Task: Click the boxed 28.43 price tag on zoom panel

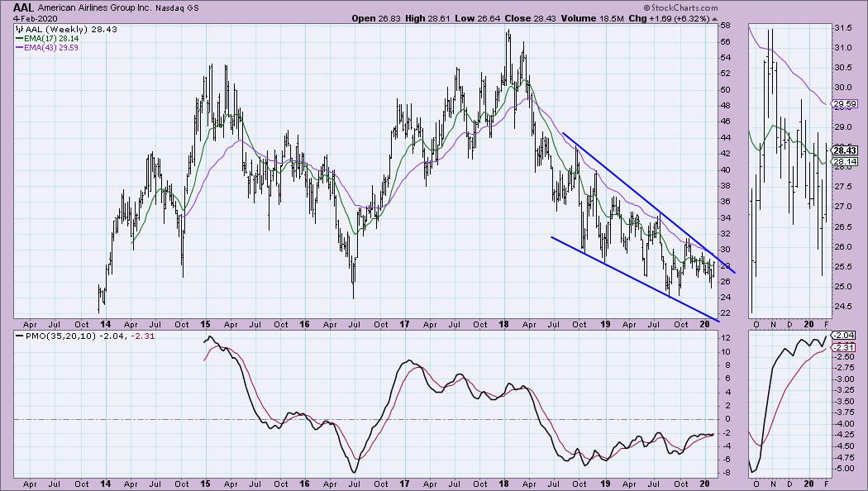Action: 845,150
